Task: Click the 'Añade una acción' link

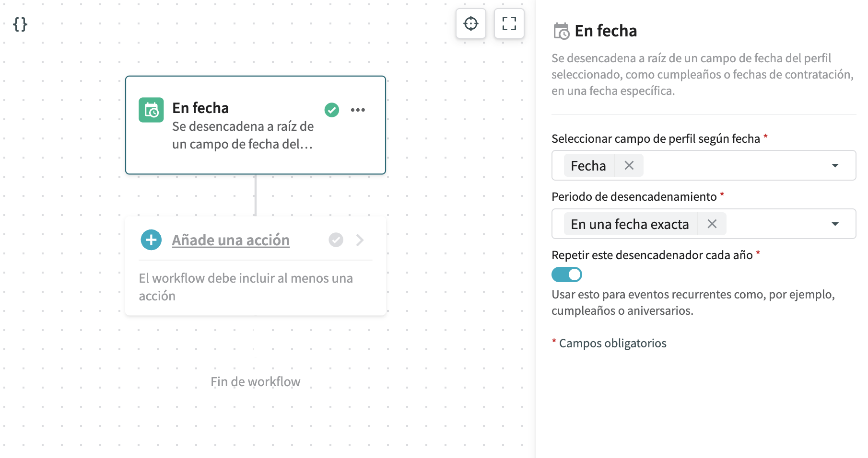Action: pos(231,240)
